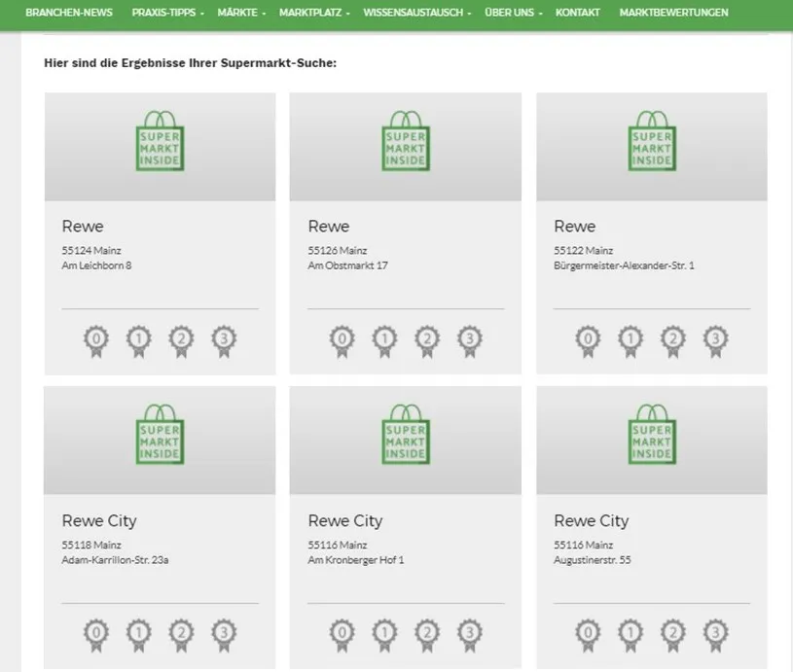Click the address Augustinerstr. 55

click(x=593, y=560)
